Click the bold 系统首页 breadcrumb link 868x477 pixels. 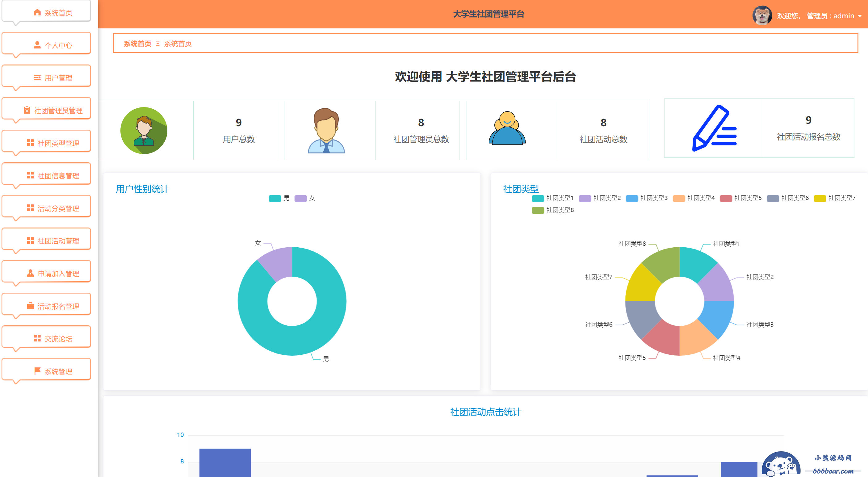[137, 44]
